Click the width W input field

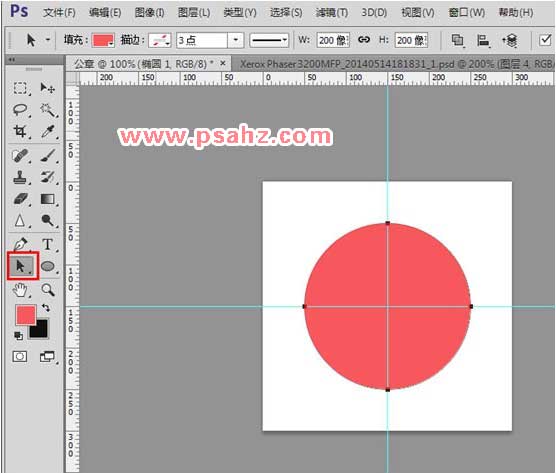333,40
